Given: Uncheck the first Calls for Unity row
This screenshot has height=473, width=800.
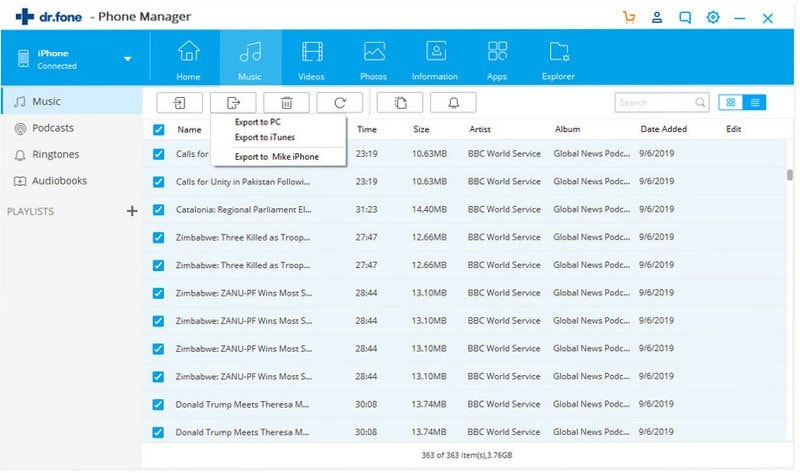Looking at the screenshot, I should [x=159, y=154].
